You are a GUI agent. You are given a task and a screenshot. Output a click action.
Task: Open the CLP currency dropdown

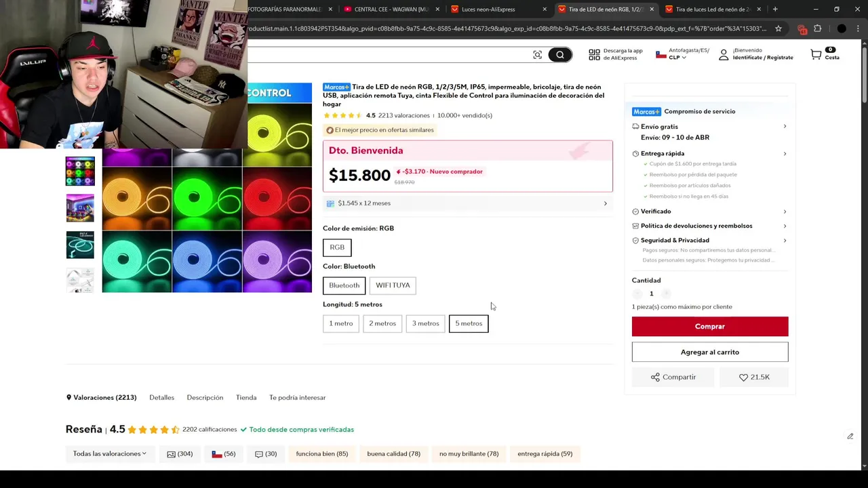point(677,58)
